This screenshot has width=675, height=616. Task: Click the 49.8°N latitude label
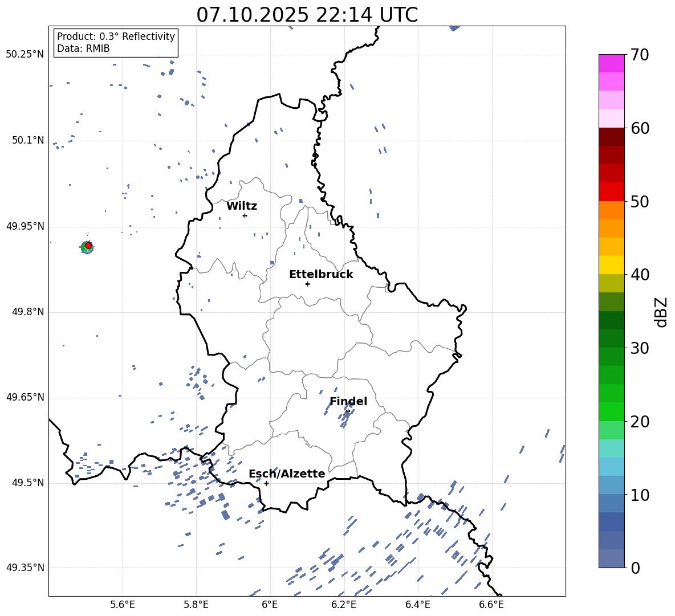point(27,312)
